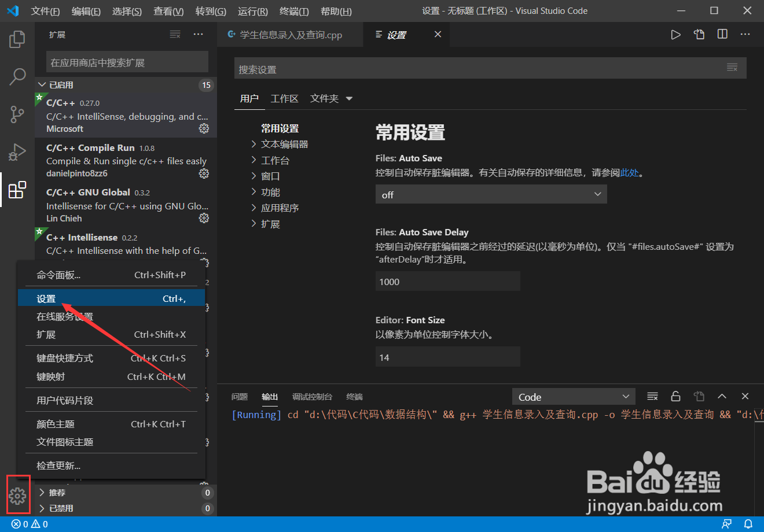The height and width of the screenshot is (532, 764).
Task: Choose 检查更新 menu entry
Action: [x=112, y=465]
